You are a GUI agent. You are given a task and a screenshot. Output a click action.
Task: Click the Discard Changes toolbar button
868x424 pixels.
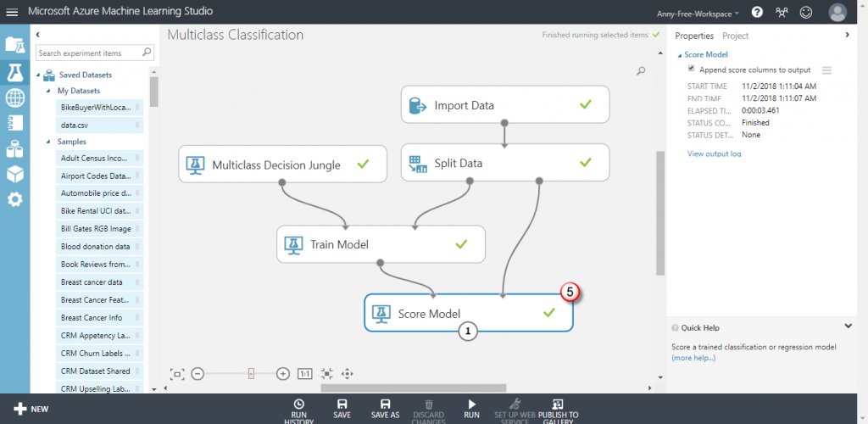pos(429,412)
